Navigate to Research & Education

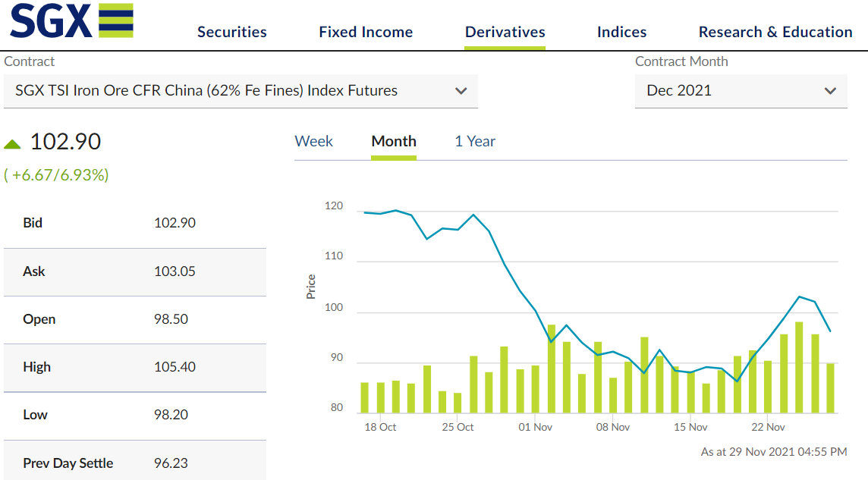775,32
